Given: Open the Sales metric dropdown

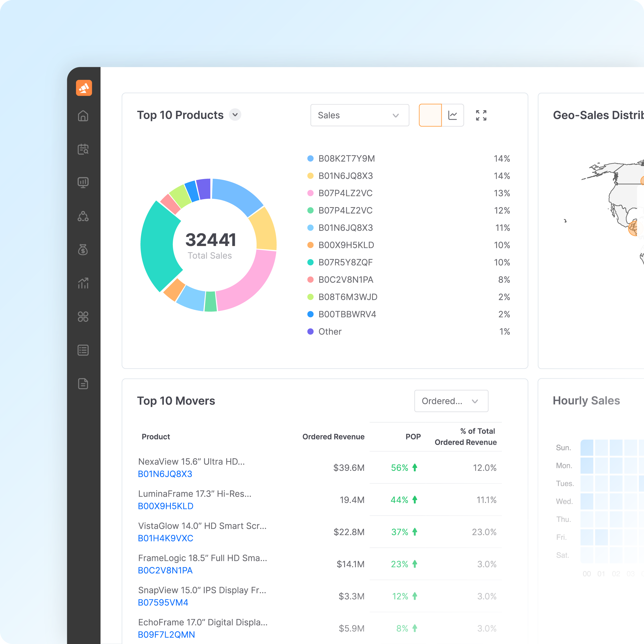Looking at the screenshot, I should pos(359,115).
